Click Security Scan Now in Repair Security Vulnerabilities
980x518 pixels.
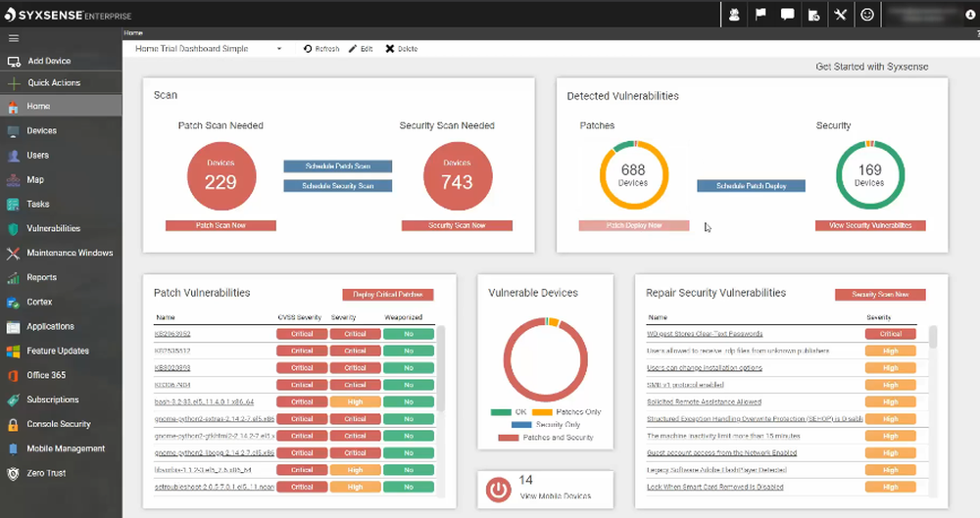tap(880, 295)
